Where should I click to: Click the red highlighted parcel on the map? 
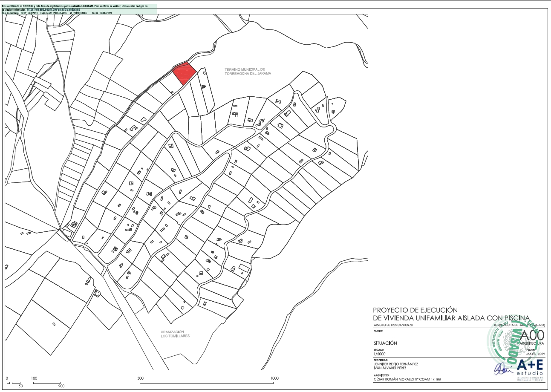(x=185, y=73)
